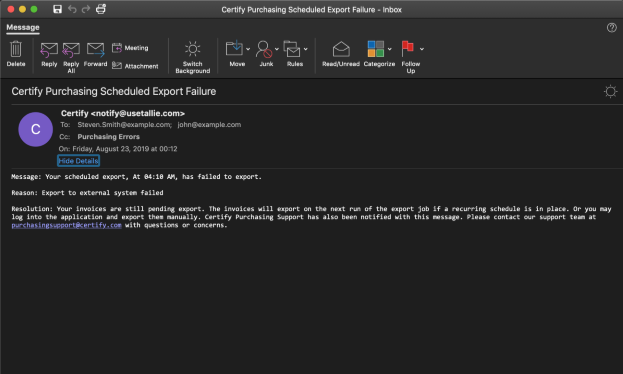Screen dimensions: 623x374
Task: Save using the title bar floppy icon
Action: 58,9
